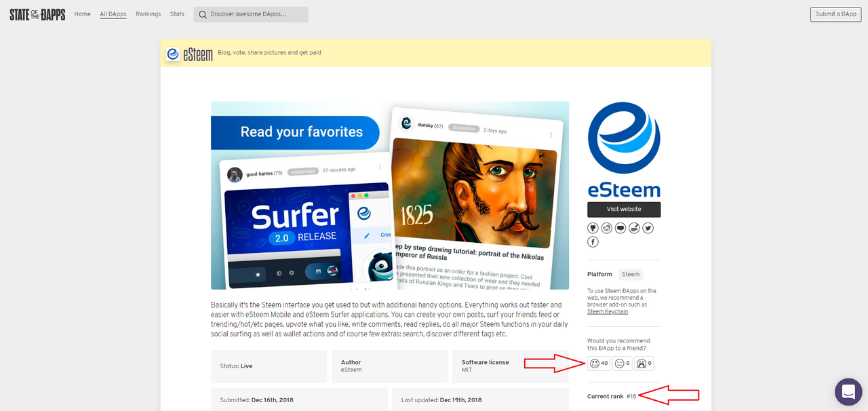Click the eSteem description paragraph
The width and height of the screenshot is (868, 411).
pos(388,319)
